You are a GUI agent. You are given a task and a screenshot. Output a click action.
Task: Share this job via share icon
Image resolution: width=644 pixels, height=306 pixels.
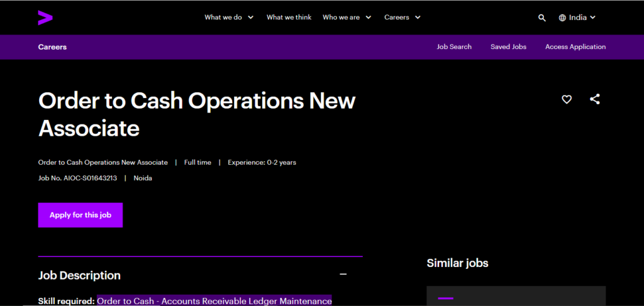tap(595, 99)
